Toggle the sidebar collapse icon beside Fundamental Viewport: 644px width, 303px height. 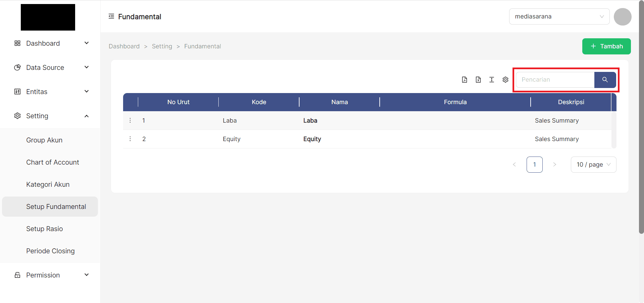[111, 16]
